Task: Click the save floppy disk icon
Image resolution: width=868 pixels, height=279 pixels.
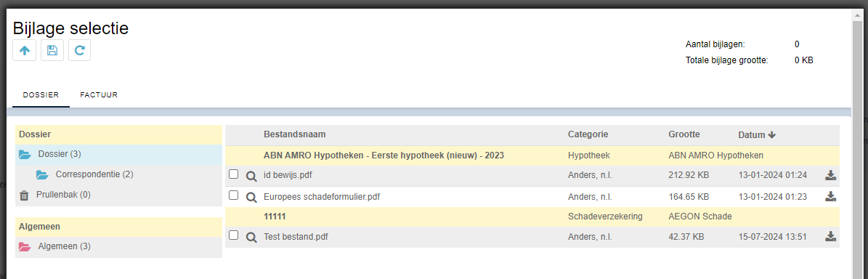Action: pos(52,50)
